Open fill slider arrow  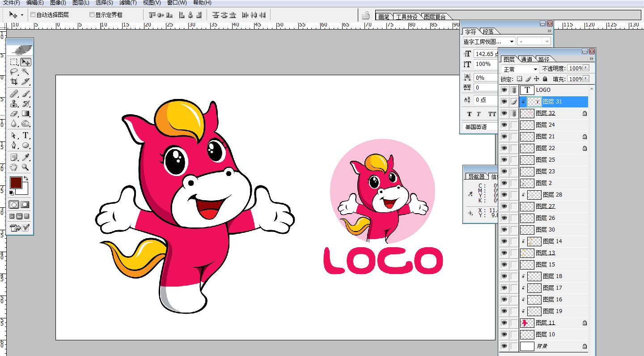click(586, 79)
